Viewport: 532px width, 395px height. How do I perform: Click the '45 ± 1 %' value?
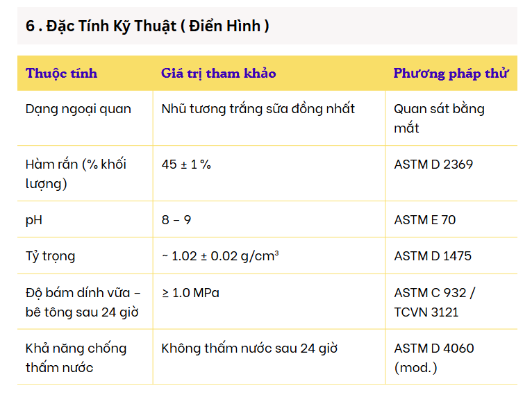186,165
